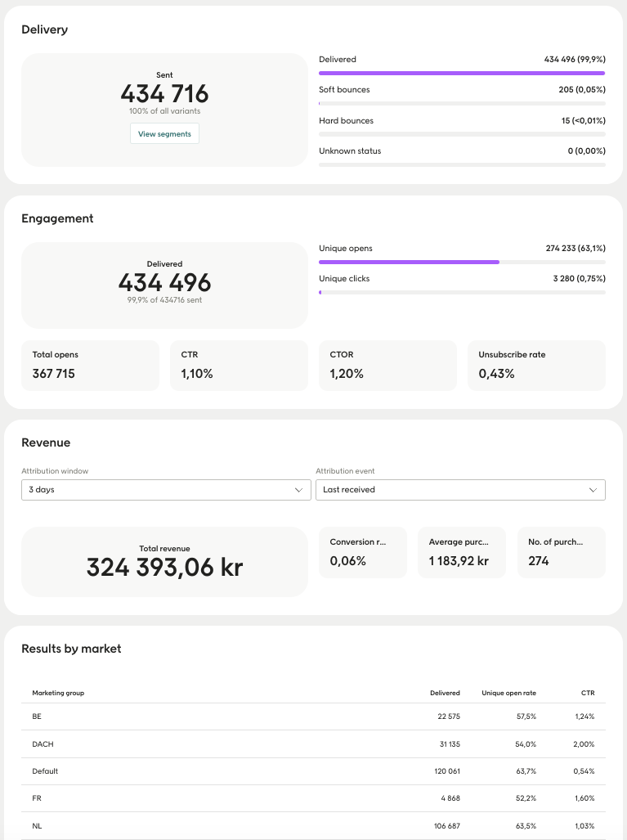Open the Attribution window dropdown showing 3 days
Screen dimensions: 627x840
click(x=165, y=489)
